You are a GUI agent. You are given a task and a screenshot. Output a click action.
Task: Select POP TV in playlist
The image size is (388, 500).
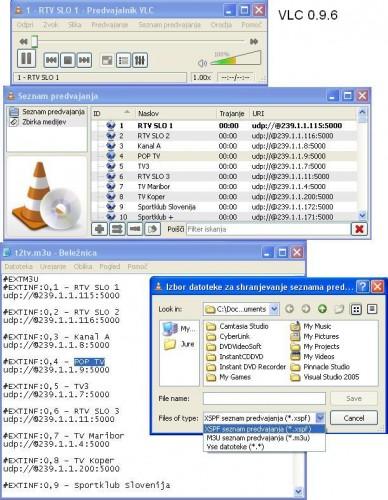coord(149,156)
